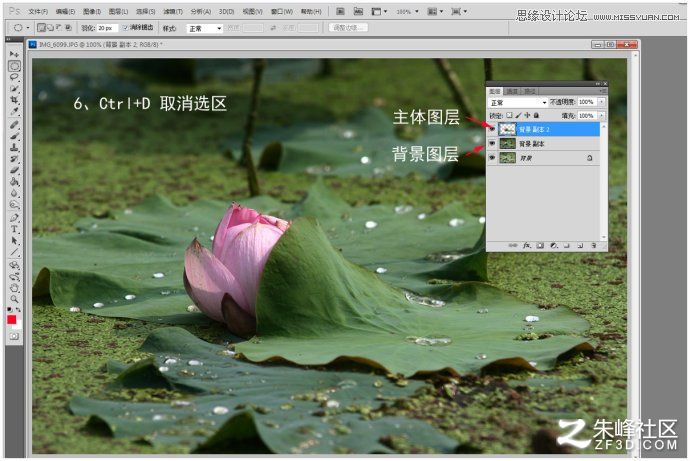This screenshot has height=461, width=690.
Task: Select the Pen tool
Action: (15, 218)
